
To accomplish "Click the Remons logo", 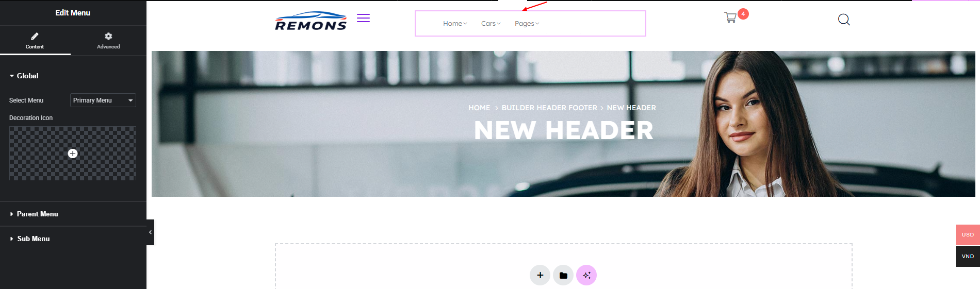I will pyautogui.click(x=311, y=21).
